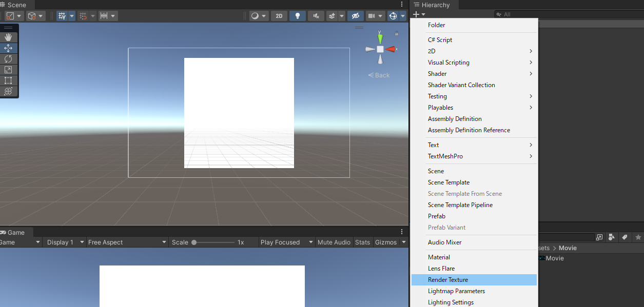644x307 pixels.
Task: Select the Hand tool
Action: [x=8, y=36]
